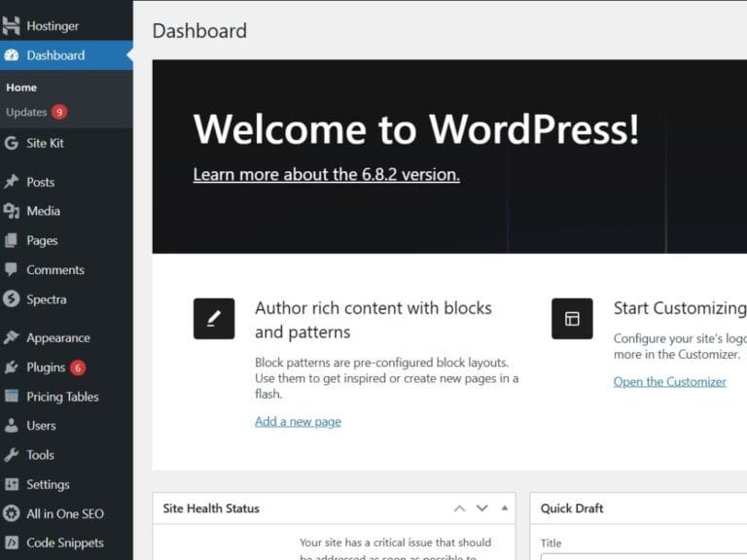The height and width of the screenshot is (560, 747).
Task: Open the Media menu label
Action: pyautogui.click(x=44, y=211)
